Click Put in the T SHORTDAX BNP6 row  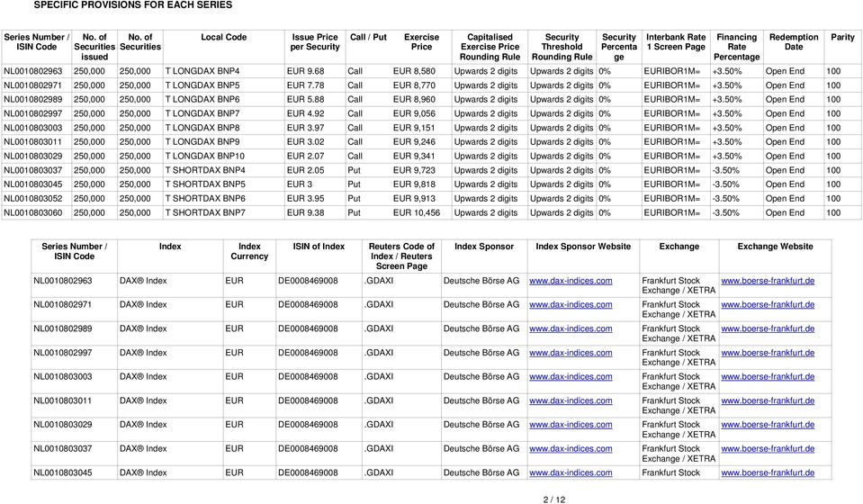pos(354,199)
